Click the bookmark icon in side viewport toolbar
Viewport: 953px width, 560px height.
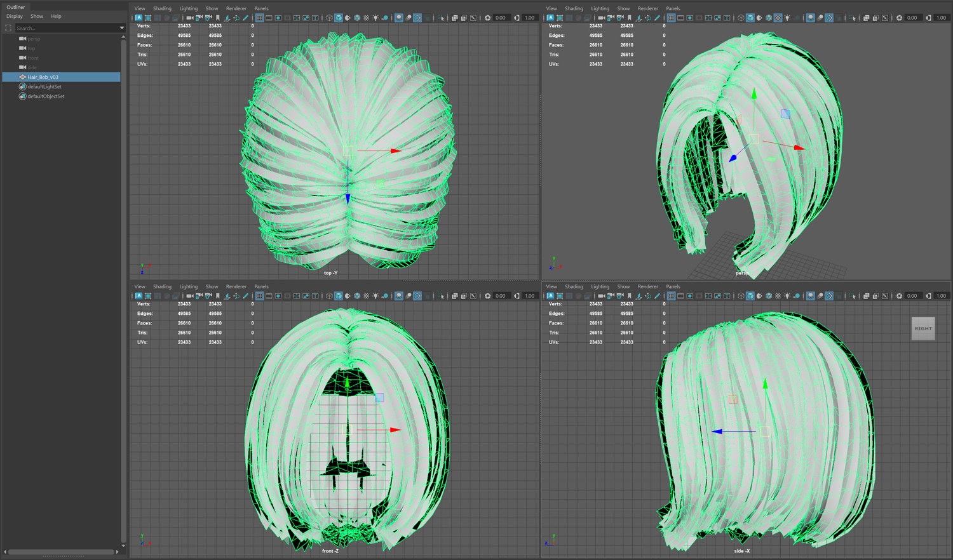pyautogui.click(x=630, y=296)
